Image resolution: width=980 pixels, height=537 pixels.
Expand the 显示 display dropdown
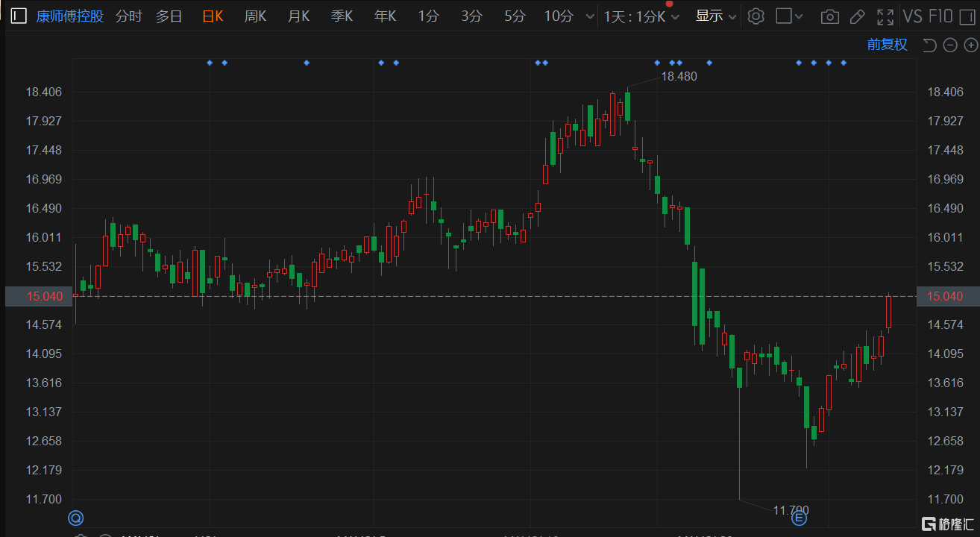pyautogui.click(x=716, y=16)
